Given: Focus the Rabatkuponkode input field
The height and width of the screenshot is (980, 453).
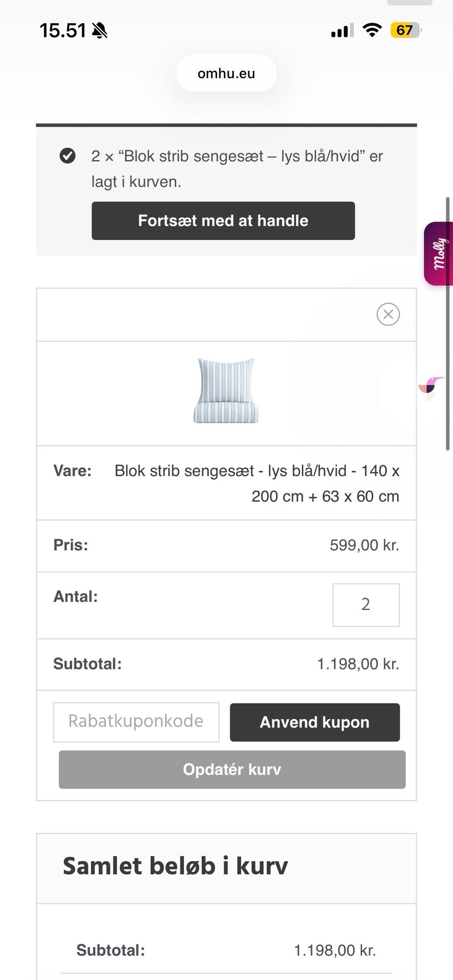Looking at the screenshot, I should (x=136, y=722).
